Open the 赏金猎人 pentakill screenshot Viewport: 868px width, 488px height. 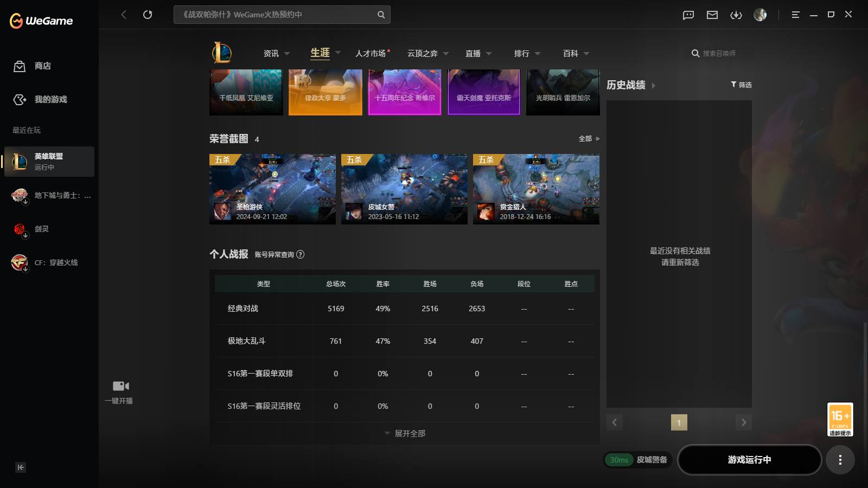tap(536, 189)
